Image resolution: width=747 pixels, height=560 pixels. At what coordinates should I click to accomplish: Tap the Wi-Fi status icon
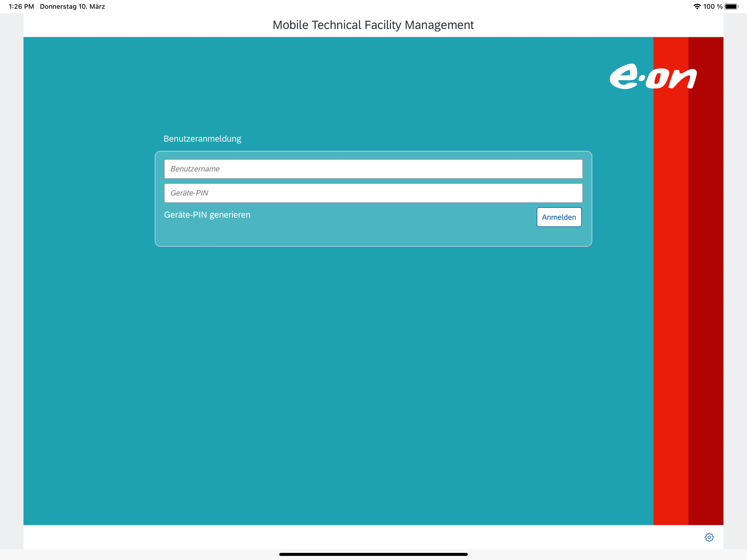(x=697, y=6)
